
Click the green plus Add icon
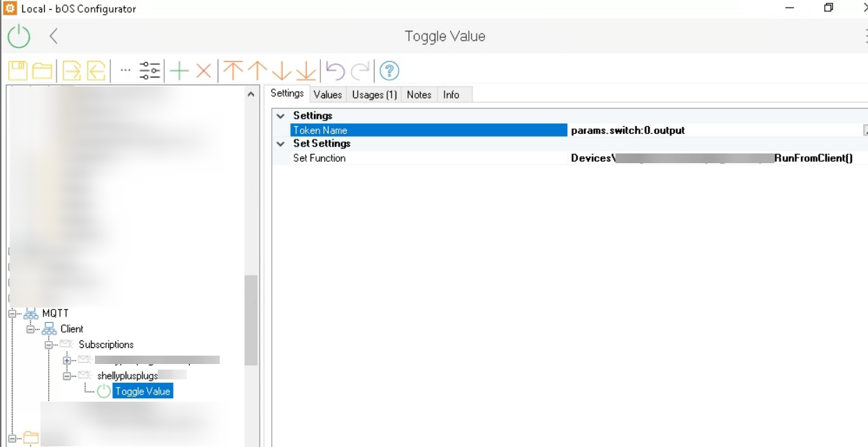point(179,70)
